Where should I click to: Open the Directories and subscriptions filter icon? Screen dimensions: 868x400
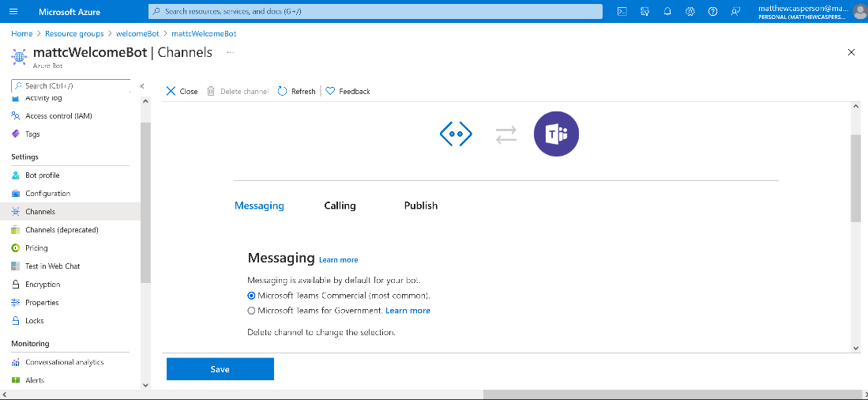pyautogui.click(x=645, y=11)
